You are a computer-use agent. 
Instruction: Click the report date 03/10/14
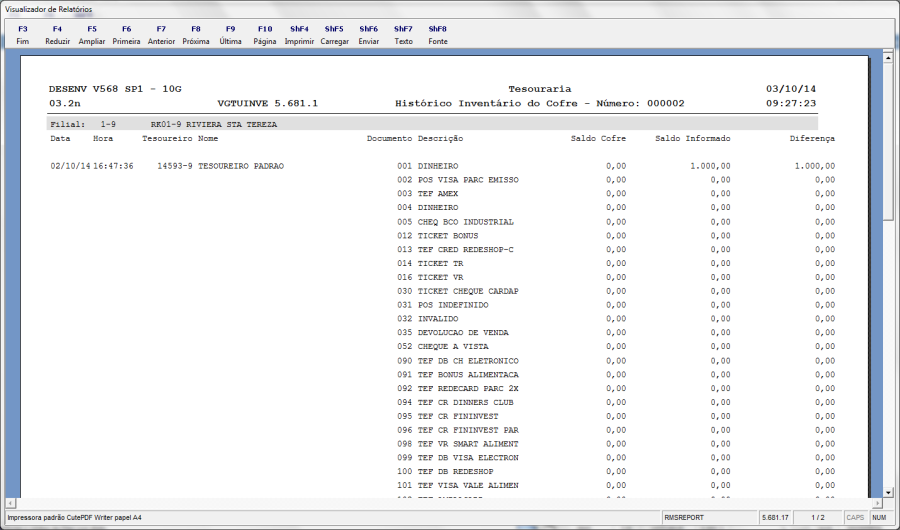tap(791, 89)
